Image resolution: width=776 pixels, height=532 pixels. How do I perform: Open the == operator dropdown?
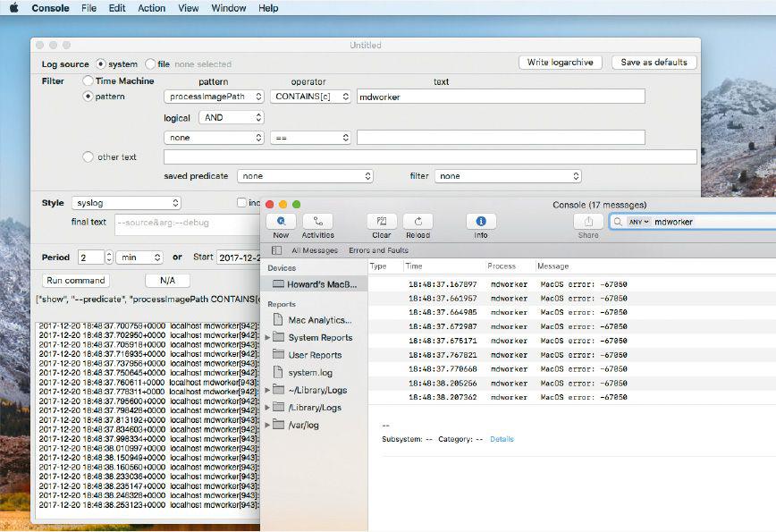[x=310, y=138]
